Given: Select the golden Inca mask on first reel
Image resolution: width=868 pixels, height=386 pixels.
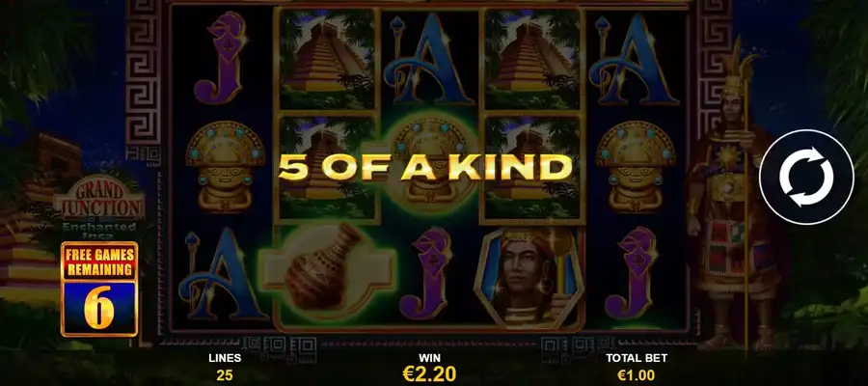Looking at the screenshot, I should 225,167.
